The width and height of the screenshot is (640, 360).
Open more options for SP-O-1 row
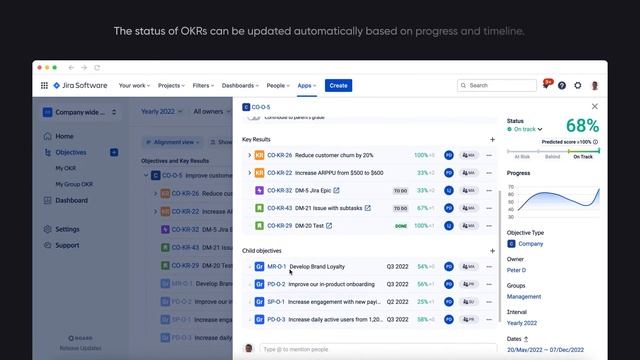pos(489,302)
